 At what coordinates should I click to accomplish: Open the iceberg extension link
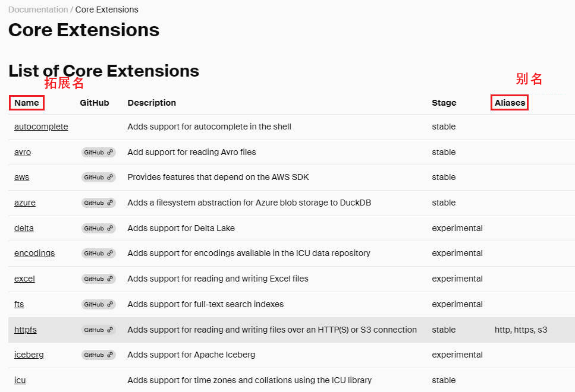(x=29, y=355)
